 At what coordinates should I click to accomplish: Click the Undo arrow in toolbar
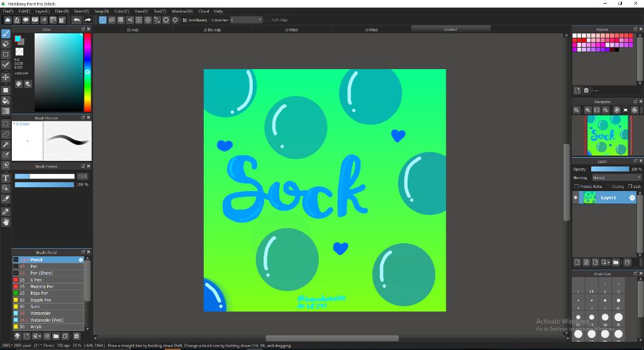[76, 19]
